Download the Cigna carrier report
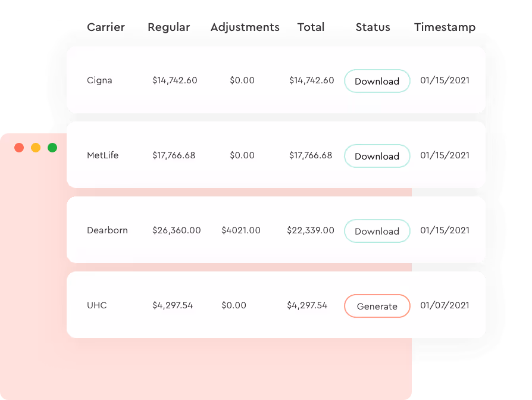Image resolution: width=532 pixels, height=400 pixels. point(377,81)
